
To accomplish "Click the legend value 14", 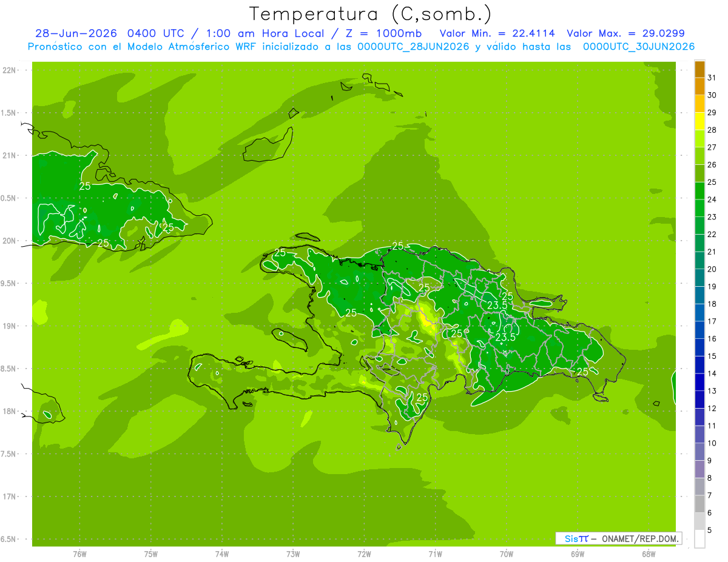I will tap(712, 373).
